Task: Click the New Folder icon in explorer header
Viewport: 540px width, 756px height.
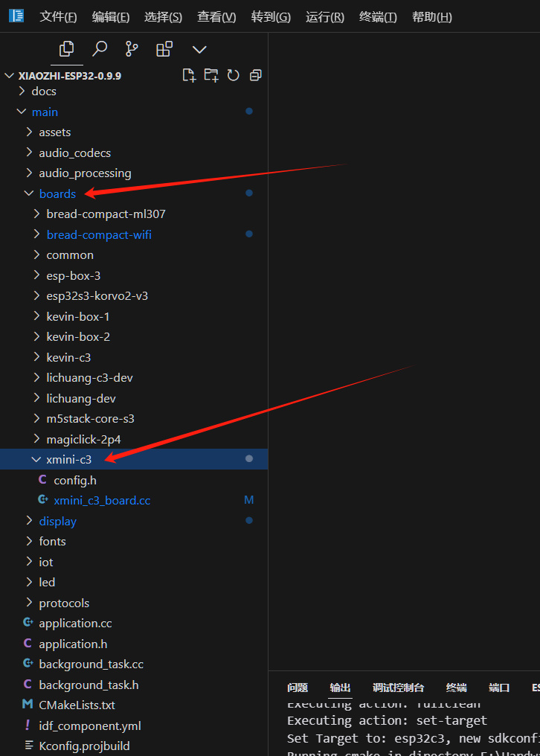Action: pos(211,75)
